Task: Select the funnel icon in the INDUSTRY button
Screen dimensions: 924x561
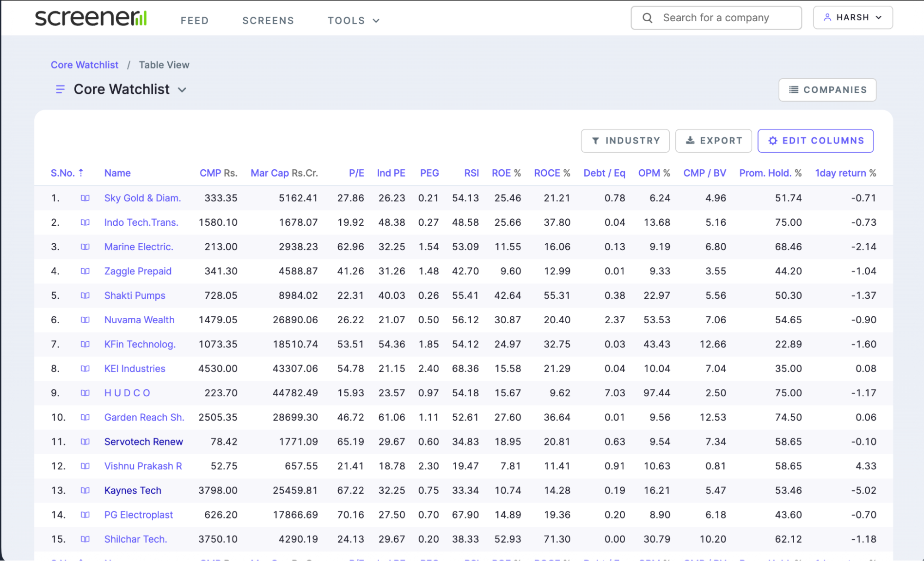Action: click(596, 141)
